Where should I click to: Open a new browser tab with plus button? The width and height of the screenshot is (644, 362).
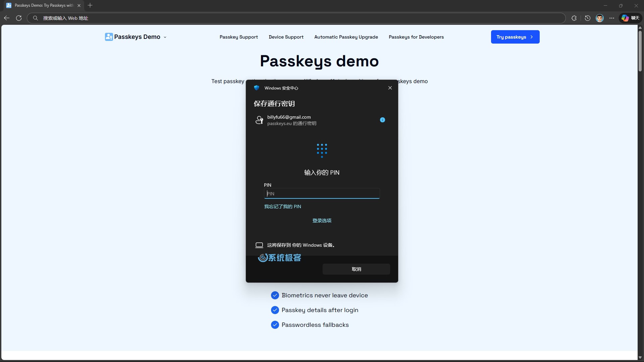point(90,5)
